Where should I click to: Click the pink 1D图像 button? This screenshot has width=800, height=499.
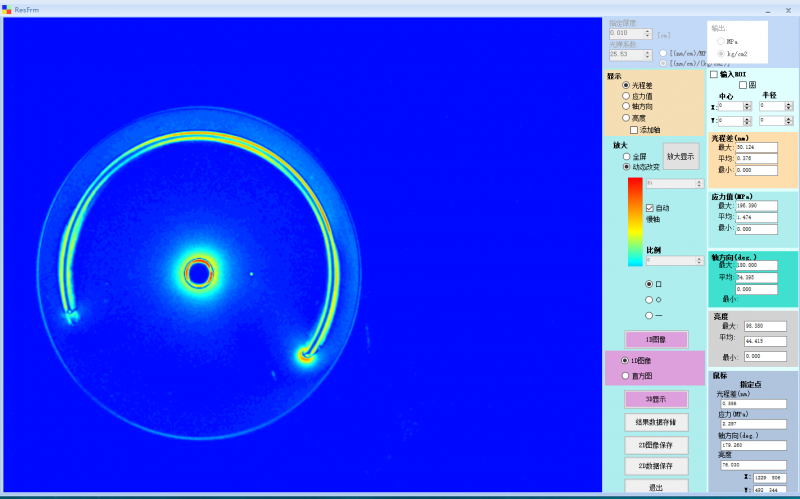(x=656, y=339)
